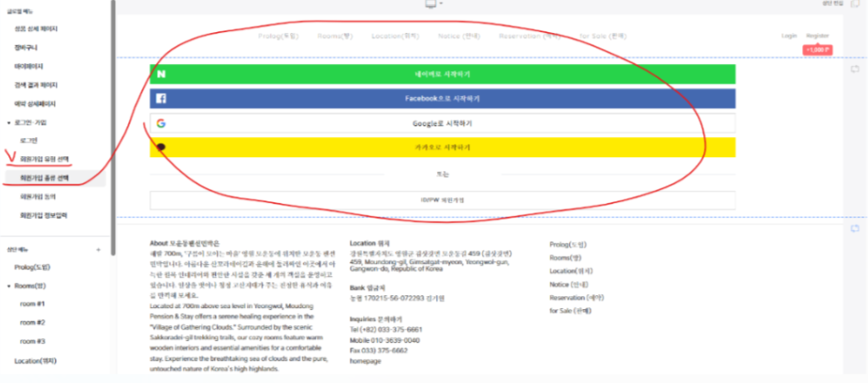Click the blue Facebook start button

pyautogui.click(x=443, y=99)
